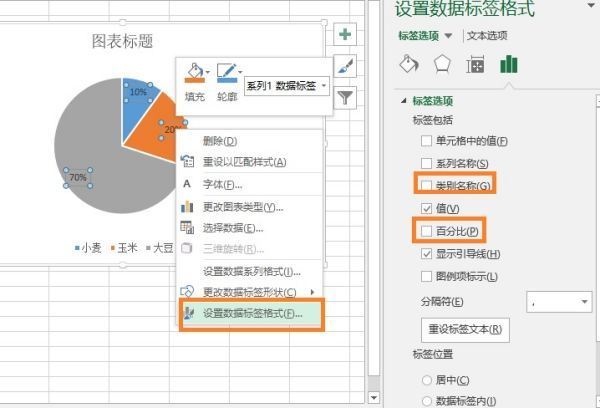Choose 字体 from the context menu
This screenshot has height=408, width=600.
(249, 184)
